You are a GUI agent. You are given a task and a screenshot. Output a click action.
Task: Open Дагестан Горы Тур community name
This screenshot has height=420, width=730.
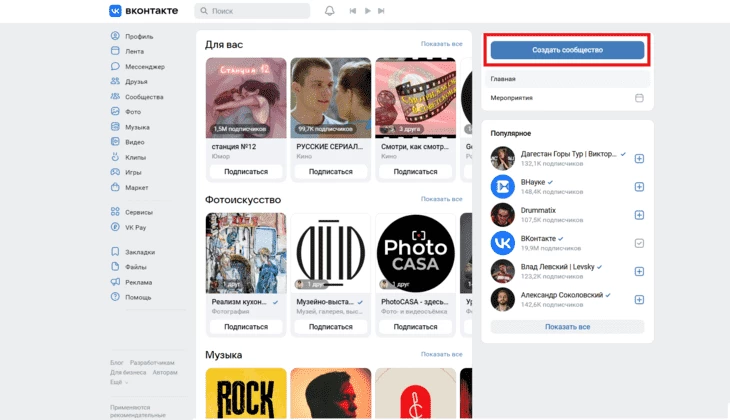coord(568,154)
